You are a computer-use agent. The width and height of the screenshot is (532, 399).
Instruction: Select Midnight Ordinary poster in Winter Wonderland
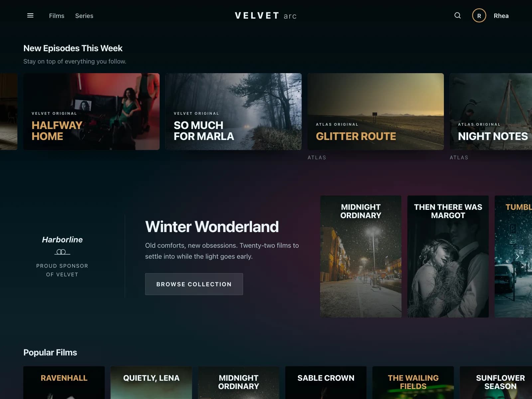click(x=361, y=256)
